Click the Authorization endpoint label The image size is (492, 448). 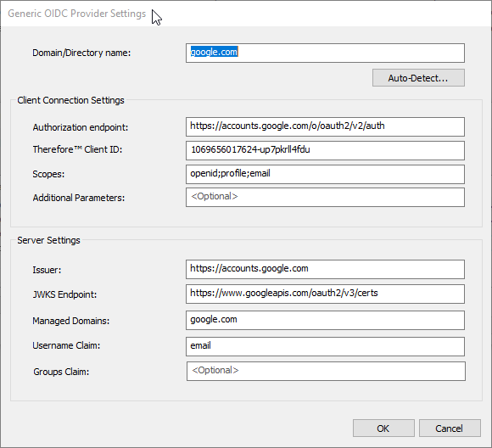pos(81,127)
